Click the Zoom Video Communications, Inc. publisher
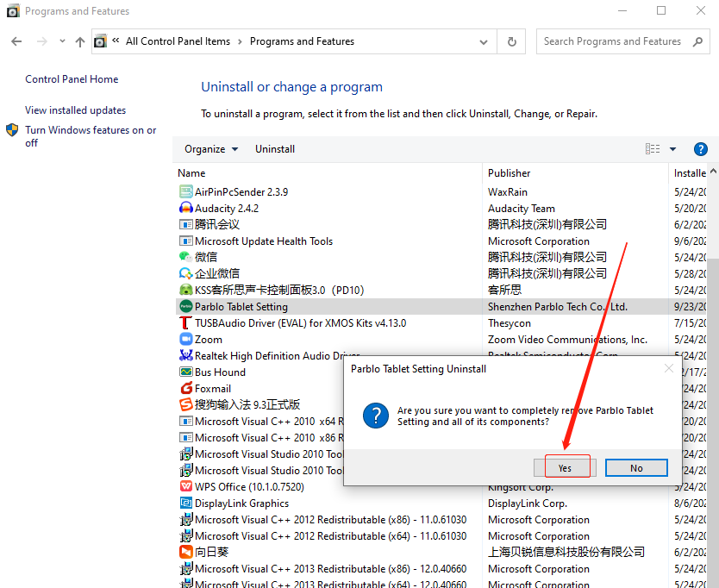The image size is (719, 588). [567, 340]
